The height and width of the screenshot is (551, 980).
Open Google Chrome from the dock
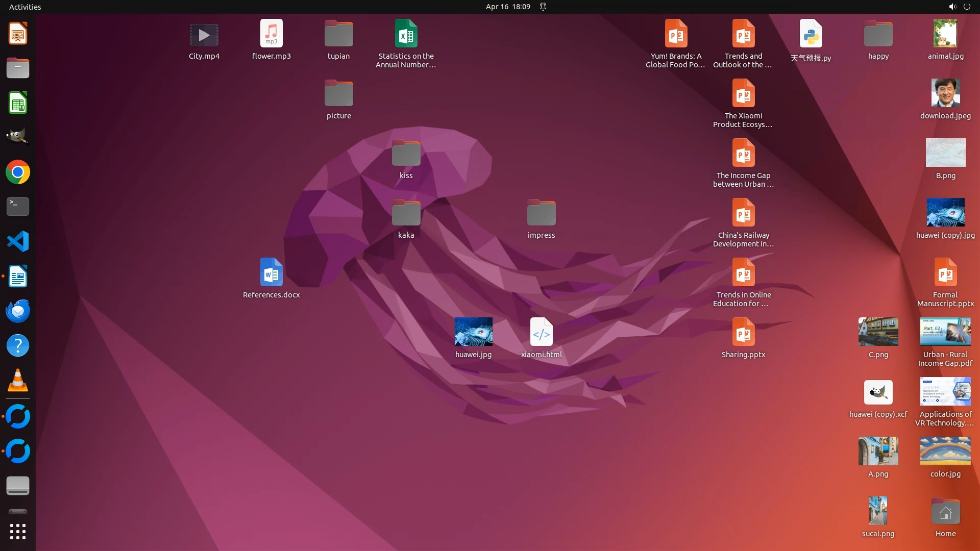coord(18,172)
